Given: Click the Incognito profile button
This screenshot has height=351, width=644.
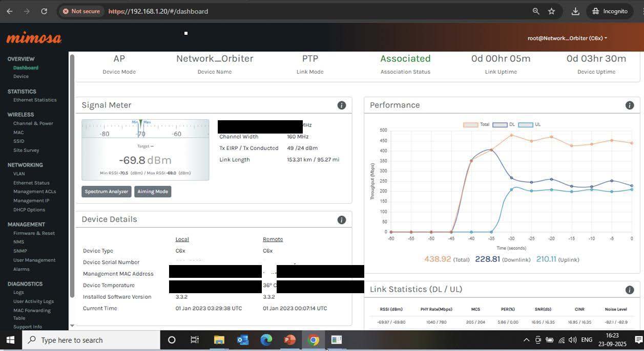Looking at the screenshot, I should click(610, 11).
